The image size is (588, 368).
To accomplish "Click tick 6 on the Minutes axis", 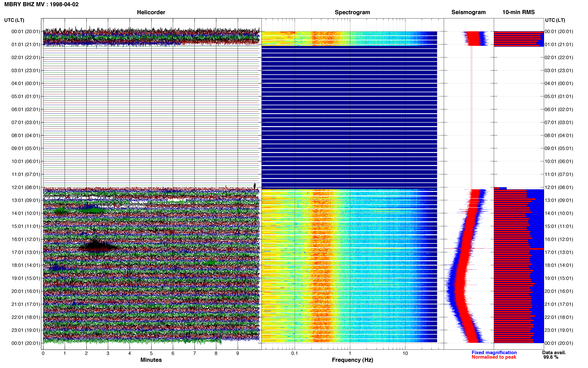I will [173, 353].
